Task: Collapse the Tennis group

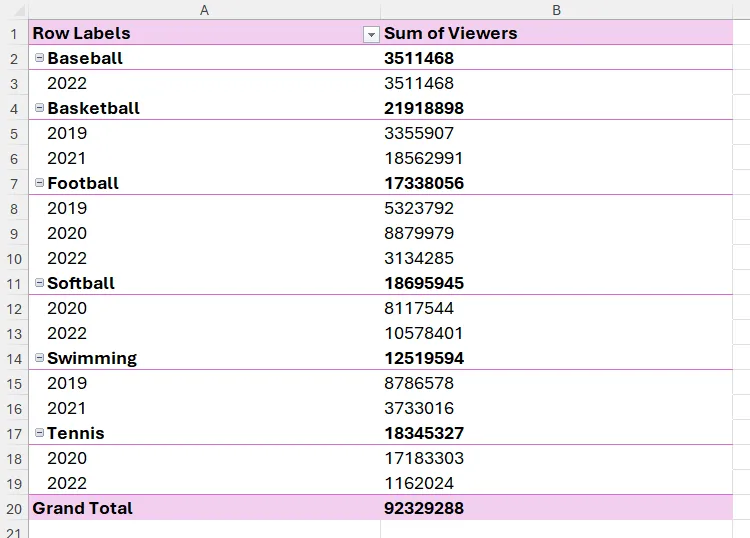Action: click(39, 433)
